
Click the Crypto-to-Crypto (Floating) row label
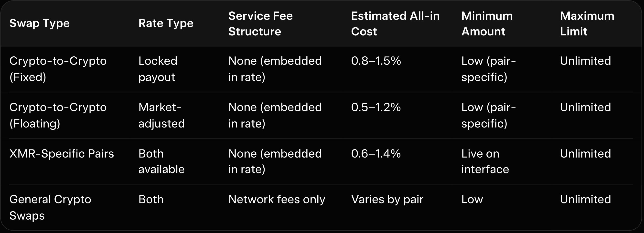[x=58, y=115]
